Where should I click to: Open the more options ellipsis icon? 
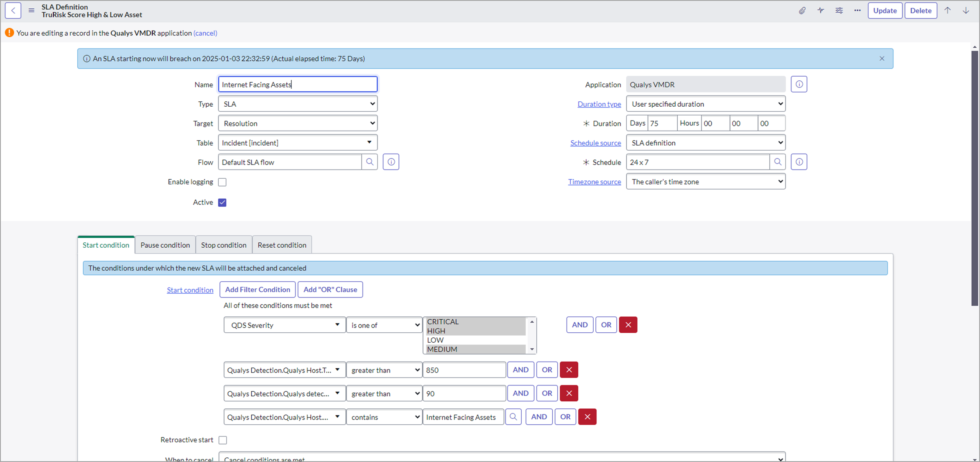click(x=857, y=10)
